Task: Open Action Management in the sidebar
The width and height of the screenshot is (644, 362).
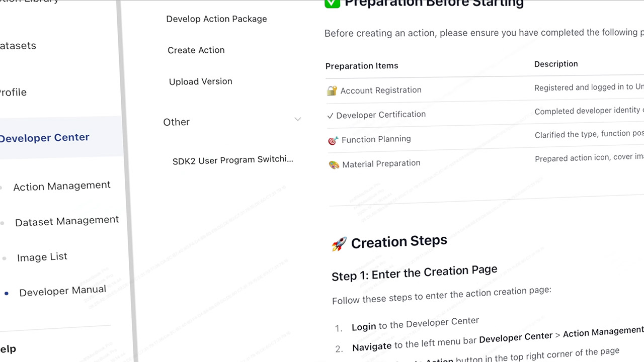Action: [61, 186]
